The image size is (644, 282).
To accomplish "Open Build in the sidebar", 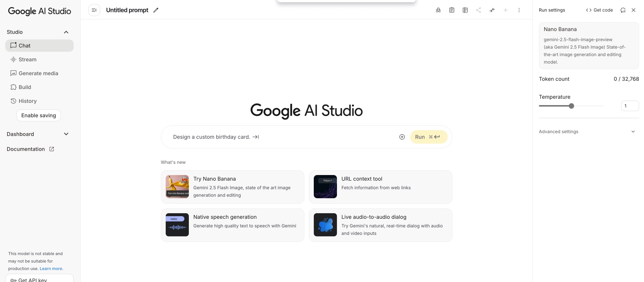I will [x=39, y=87].
